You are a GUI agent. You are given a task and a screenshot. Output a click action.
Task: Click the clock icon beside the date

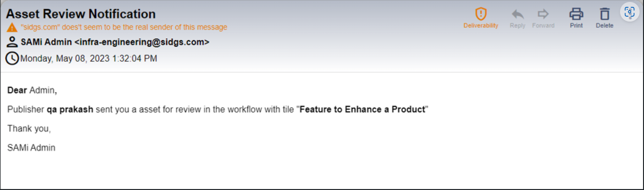(12, 59)
